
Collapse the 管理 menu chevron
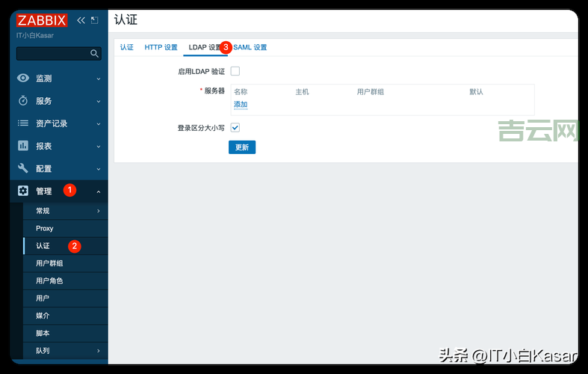coord(99,191)
